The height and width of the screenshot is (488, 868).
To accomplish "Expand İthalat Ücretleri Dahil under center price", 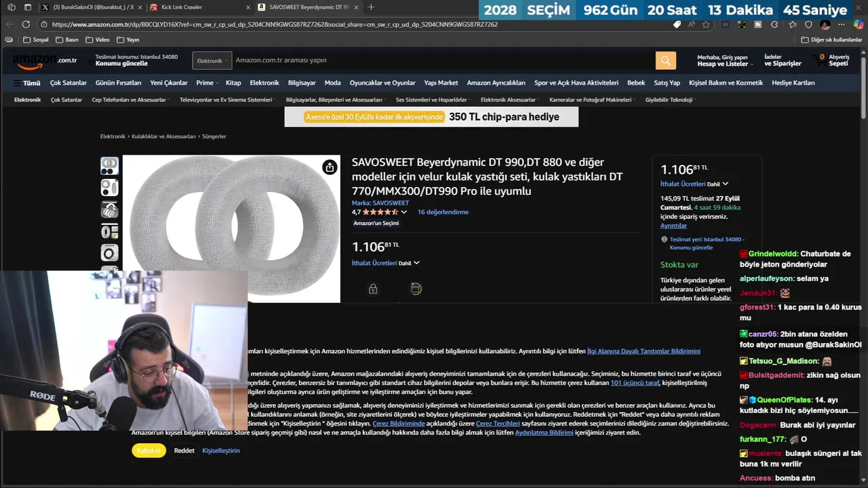I will (386, 263).
